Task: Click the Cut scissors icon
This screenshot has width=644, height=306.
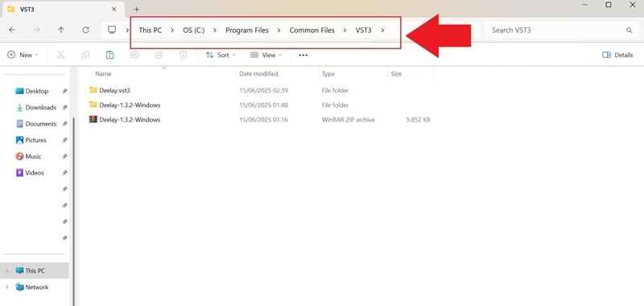Action: point(61,55)
